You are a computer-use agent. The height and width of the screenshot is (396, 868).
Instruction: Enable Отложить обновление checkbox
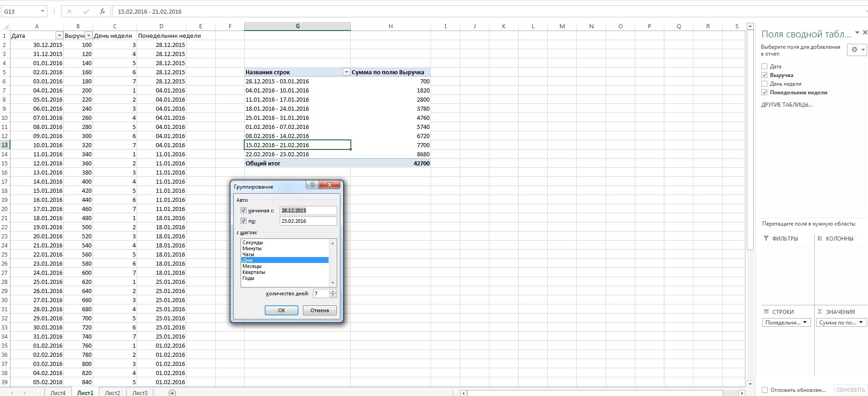(x=765, y=390)
